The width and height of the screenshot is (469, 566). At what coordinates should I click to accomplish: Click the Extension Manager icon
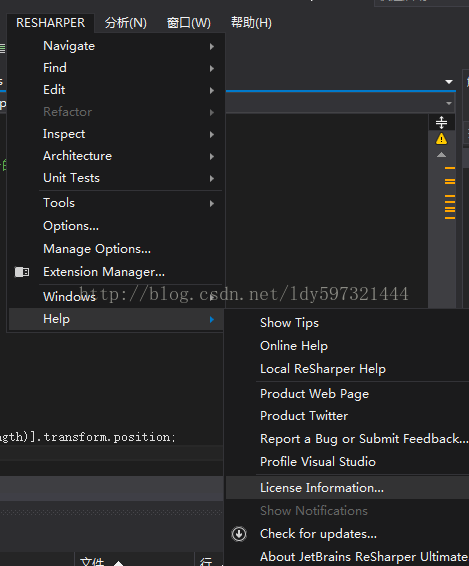tap(22, 272)
